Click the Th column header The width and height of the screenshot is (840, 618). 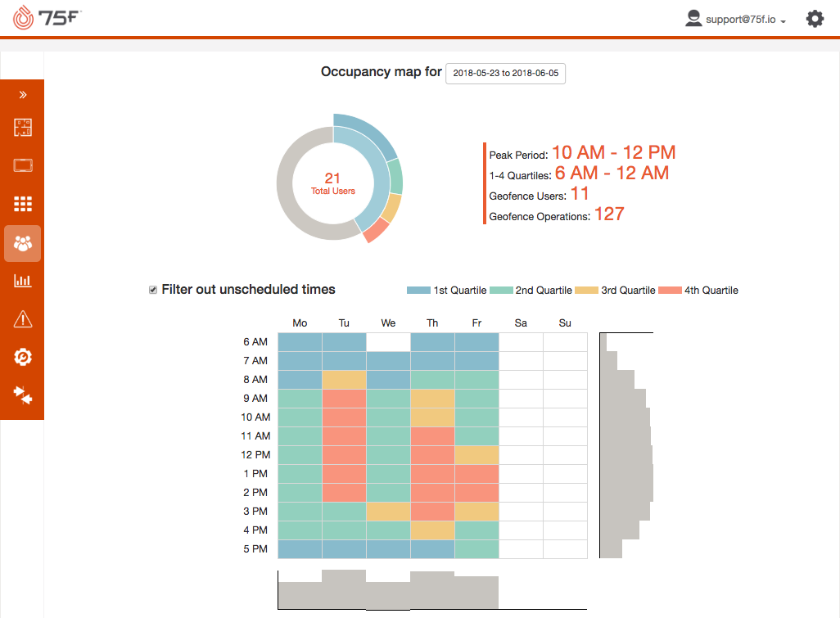coord(432,323)
